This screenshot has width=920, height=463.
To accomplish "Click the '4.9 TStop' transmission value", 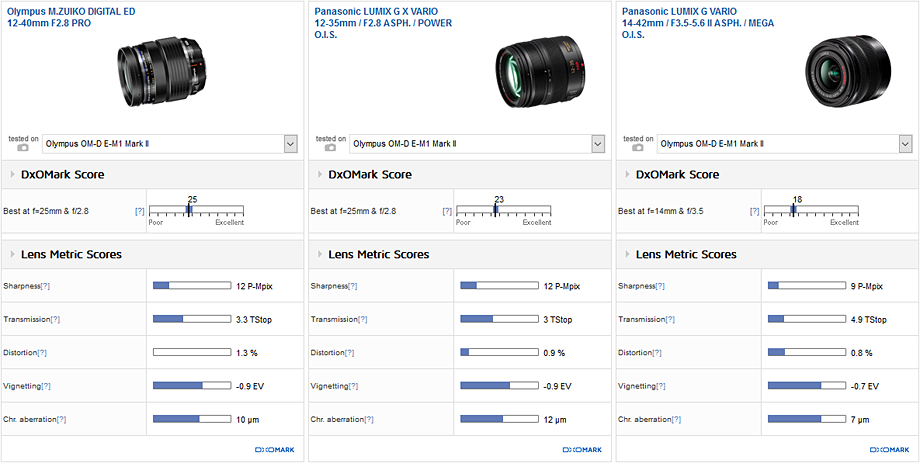I will [868, 320].
